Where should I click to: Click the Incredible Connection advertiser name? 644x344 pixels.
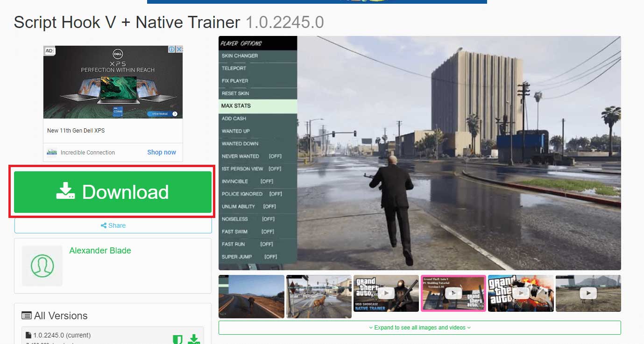click(88, 152)
